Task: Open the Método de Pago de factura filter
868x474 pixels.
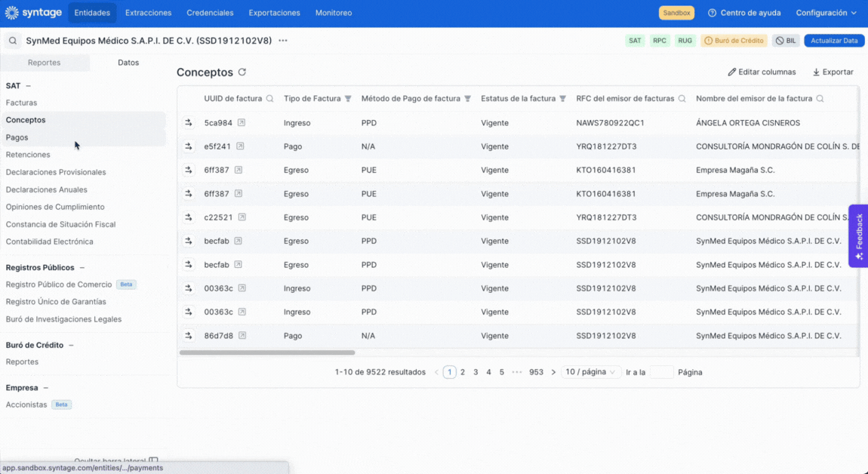Action: pos(467,99)
